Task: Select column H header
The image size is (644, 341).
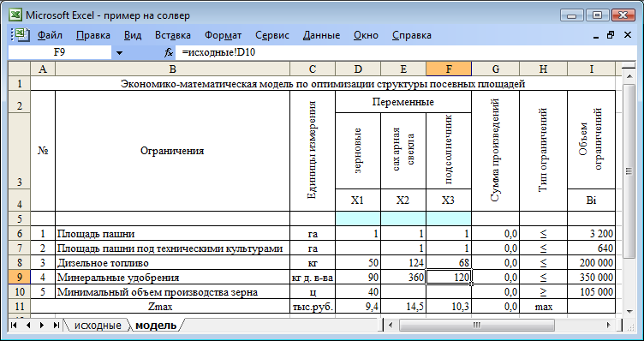Action: click(x=543, y=69)
